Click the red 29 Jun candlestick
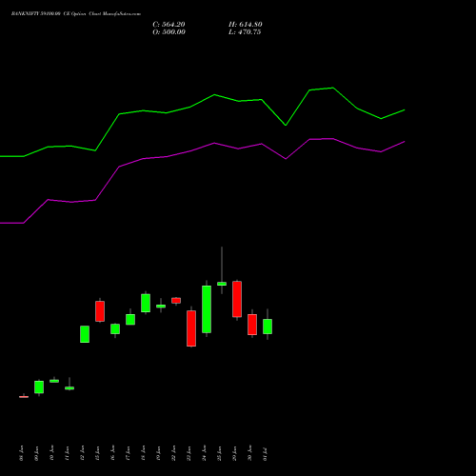This screenshot has width=476, height=476. [x=237, y=299]
